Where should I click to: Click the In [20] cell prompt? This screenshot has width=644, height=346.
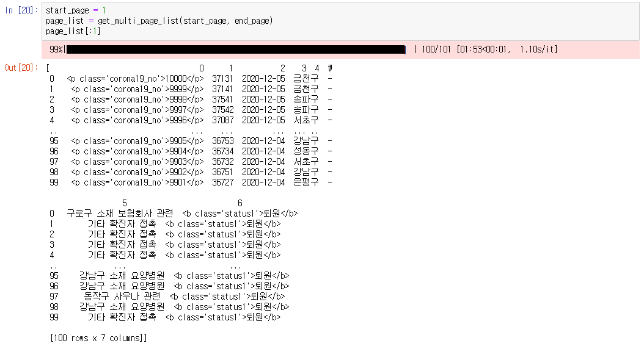(x=21, y=10)
